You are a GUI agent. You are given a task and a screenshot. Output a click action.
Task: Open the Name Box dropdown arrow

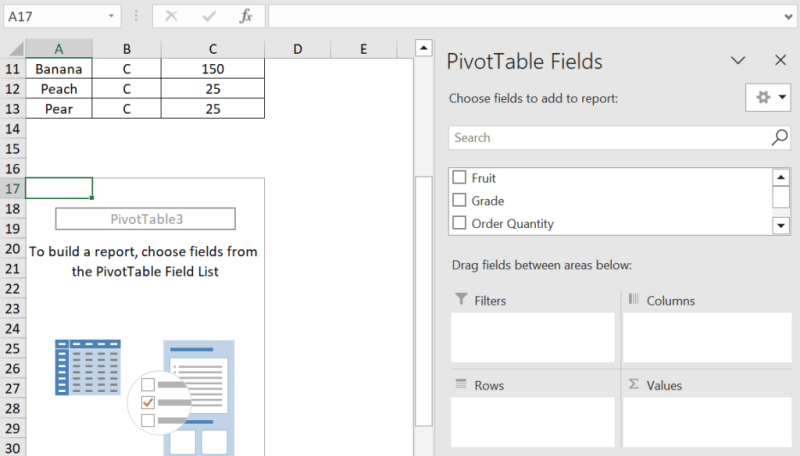[111, 16]
